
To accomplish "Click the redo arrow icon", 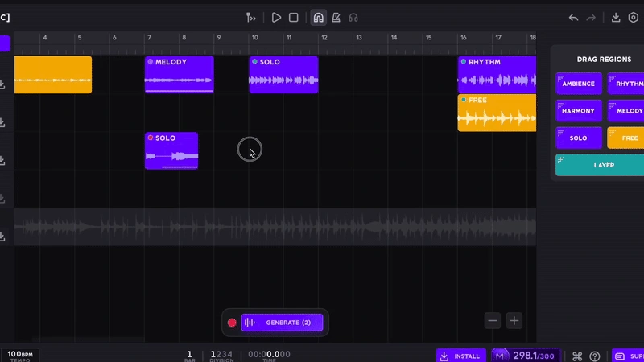I will (591, 17).
